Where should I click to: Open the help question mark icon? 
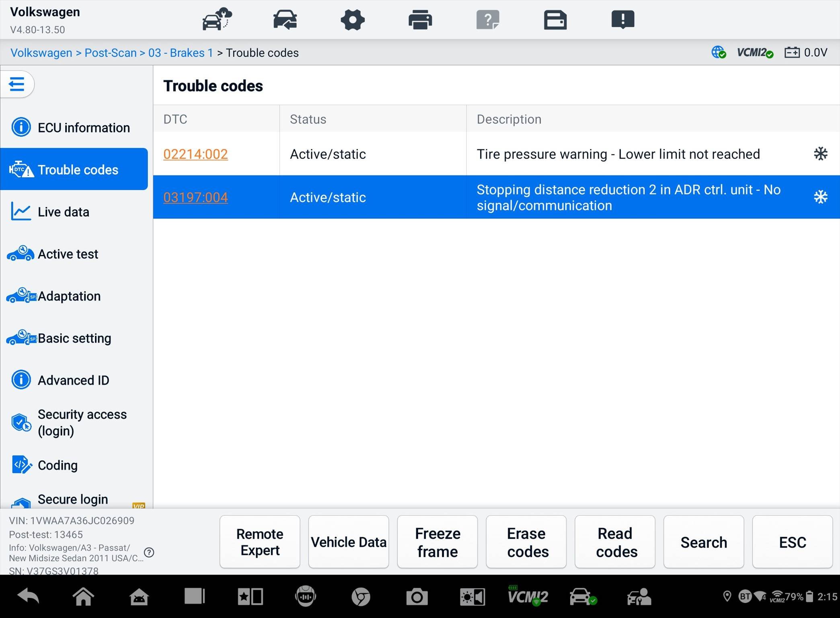coord(488,20)
